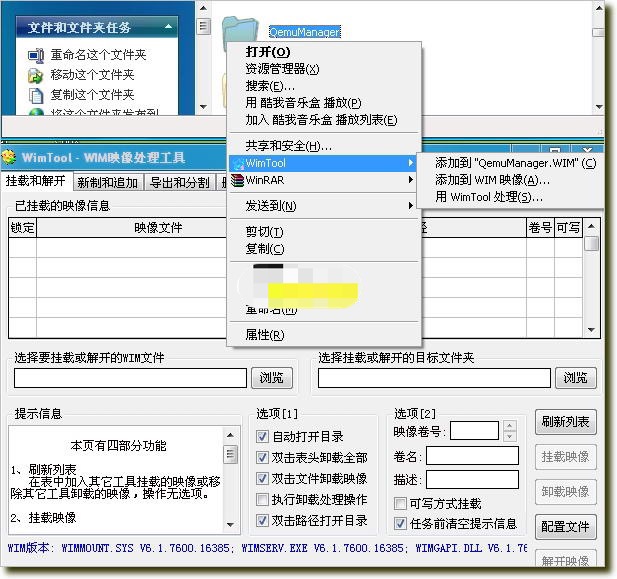This screenshot has height=579, width=617.
Task: Click the WIM file path input field
Action: (130, 378)
